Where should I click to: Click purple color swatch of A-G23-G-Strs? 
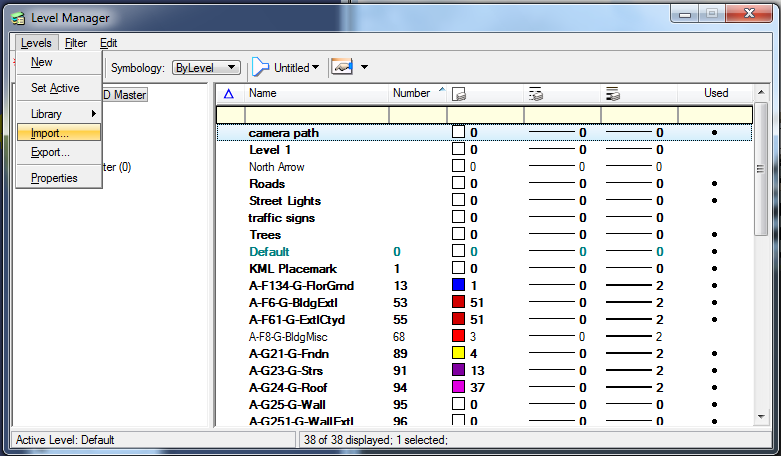[x=458, y=370]
